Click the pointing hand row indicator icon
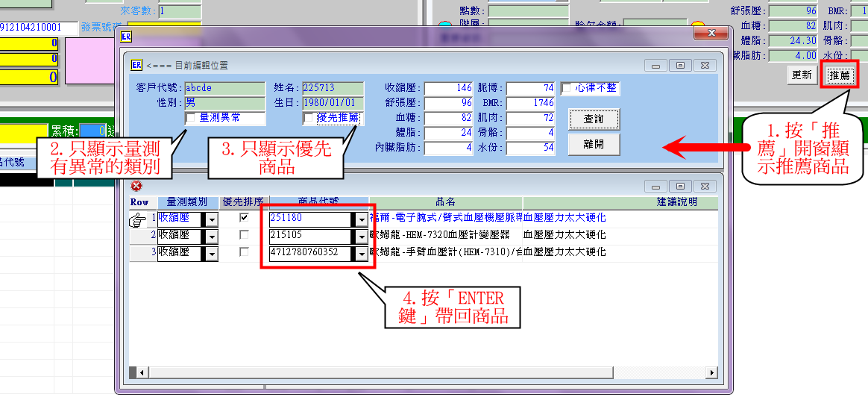 pyautogui.click(x=137, y=219)
